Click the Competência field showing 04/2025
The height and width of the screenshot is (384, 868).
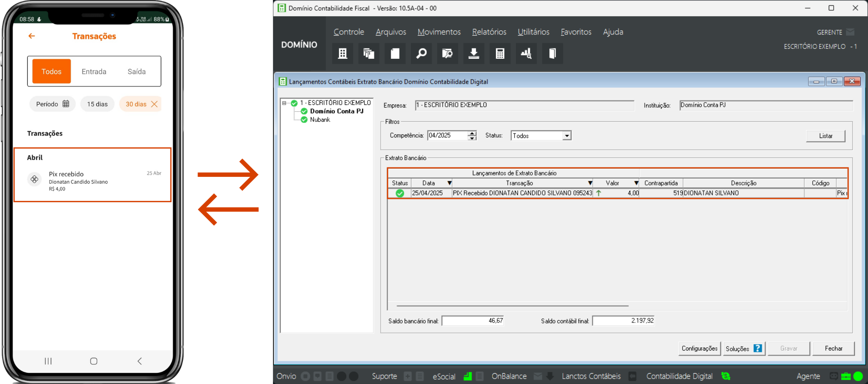click(447, 135)
